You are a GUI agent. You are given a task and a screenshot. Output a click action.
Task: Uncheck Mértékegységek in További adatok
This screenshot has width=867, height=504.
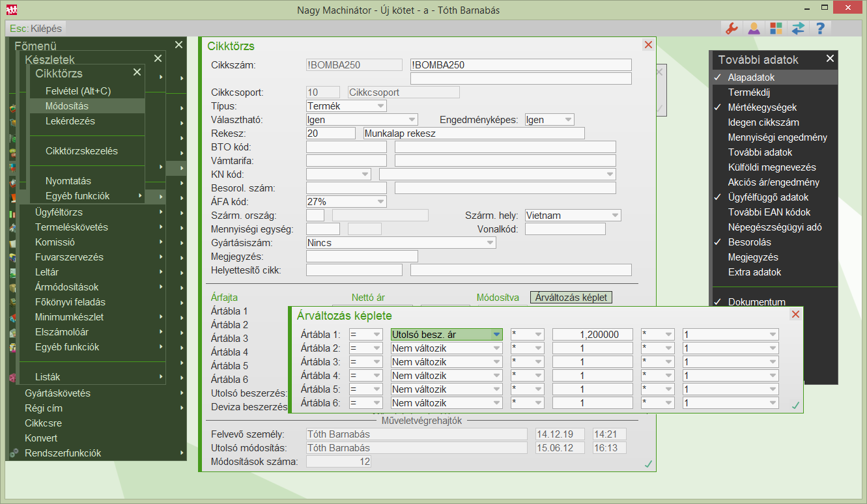click(x=761, y=107)
